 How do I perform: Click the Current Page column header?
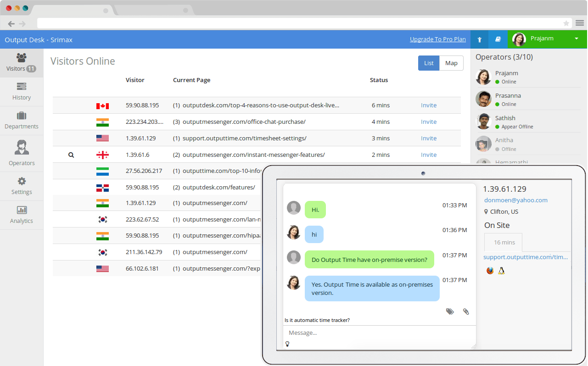click(191, 80)
